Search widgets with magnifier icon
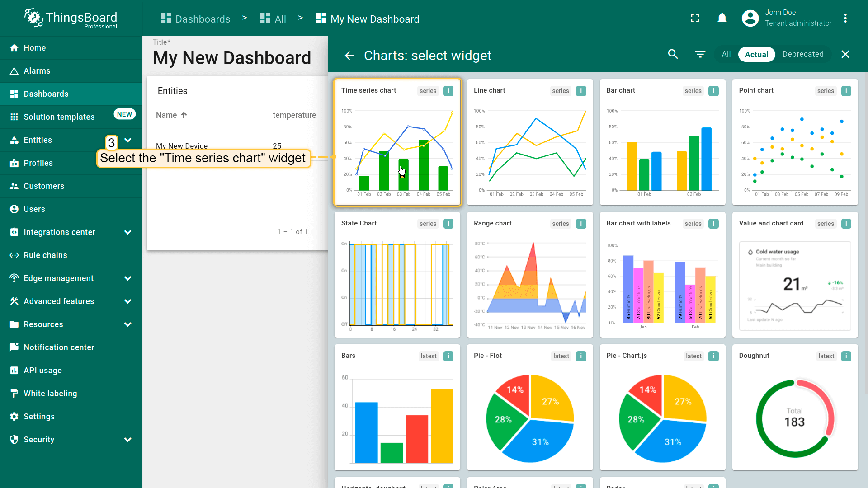 [x=673, y=54]
